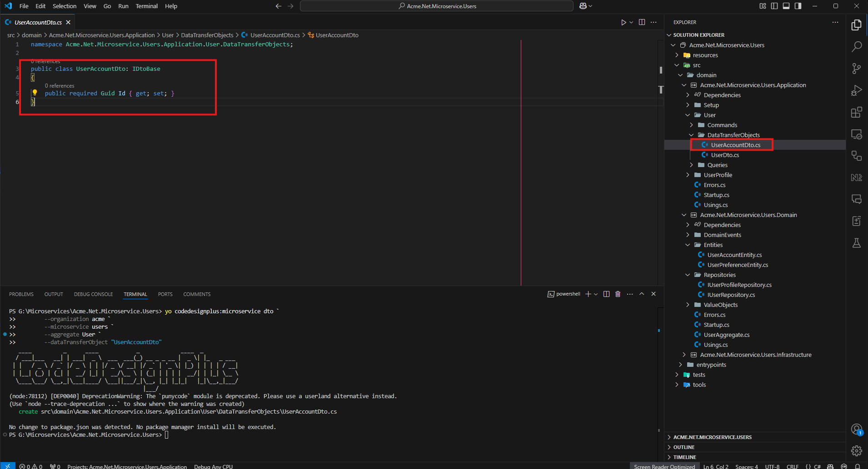Open the Remote Explorer icon

tap(857, 134)
